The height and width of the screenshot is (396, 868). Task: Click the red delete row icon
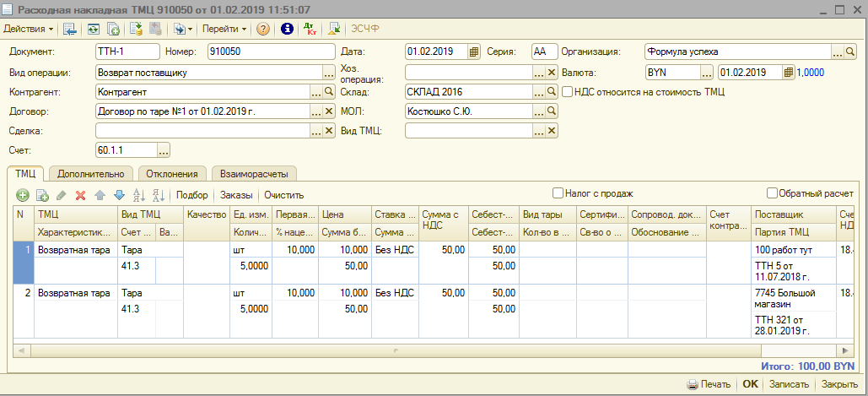81,195
